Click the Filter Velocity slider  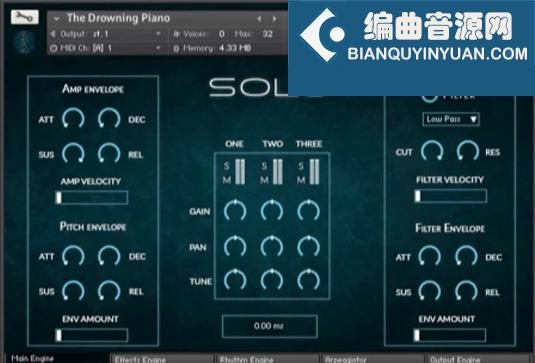tap(451, 196)
